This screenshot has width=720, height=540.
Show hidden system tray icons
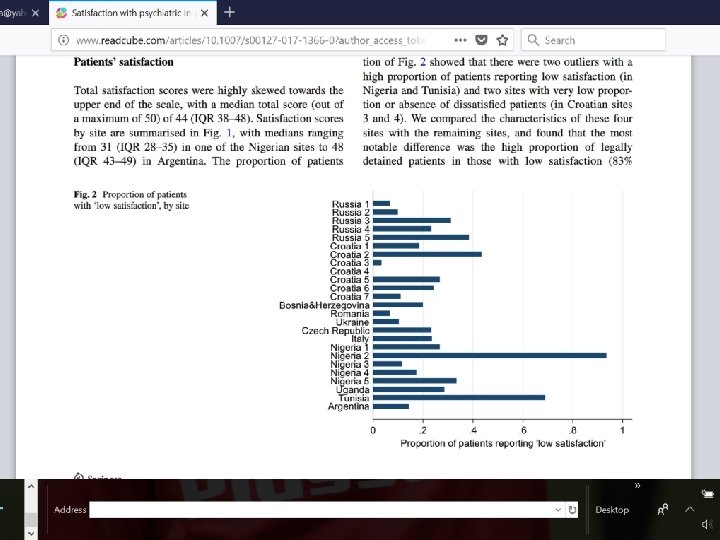[x=689, y=509]
